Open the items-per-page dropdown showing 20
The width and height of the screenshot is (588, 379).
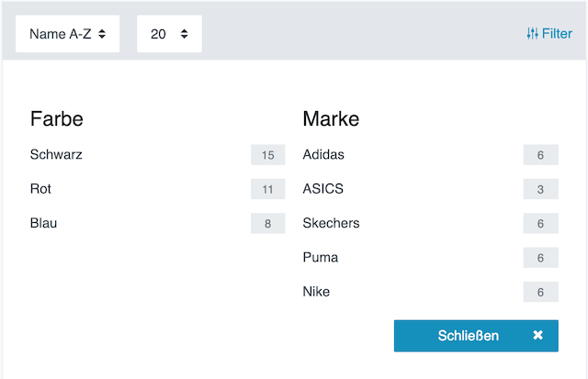pos(169,34)
